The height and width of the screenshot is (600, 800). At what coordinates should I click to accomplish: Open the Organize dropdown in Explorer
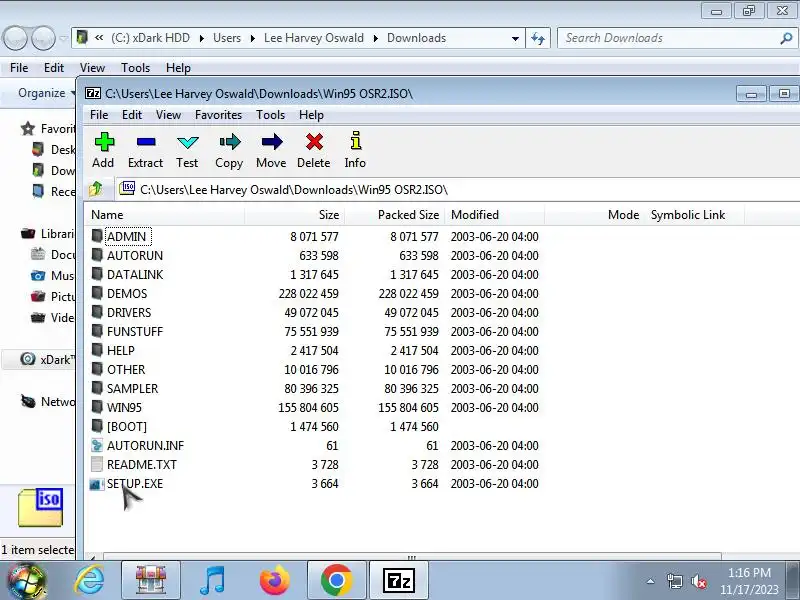click(x=45, y=93)
